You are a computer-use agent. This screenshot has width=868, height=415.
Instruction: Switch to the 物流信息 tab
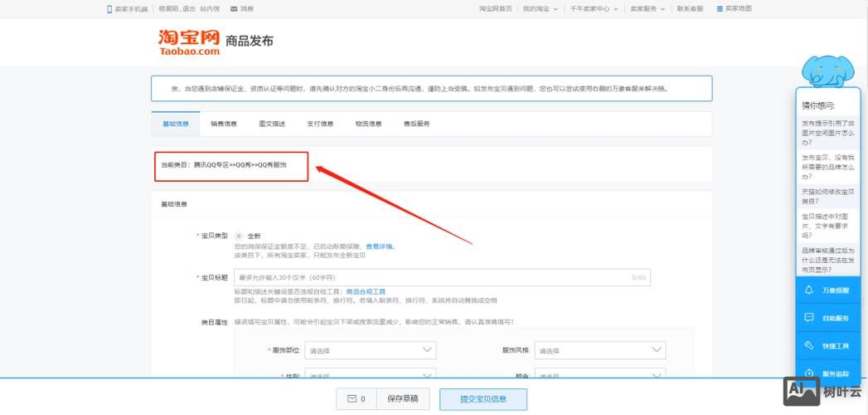[x=369, y=124]
